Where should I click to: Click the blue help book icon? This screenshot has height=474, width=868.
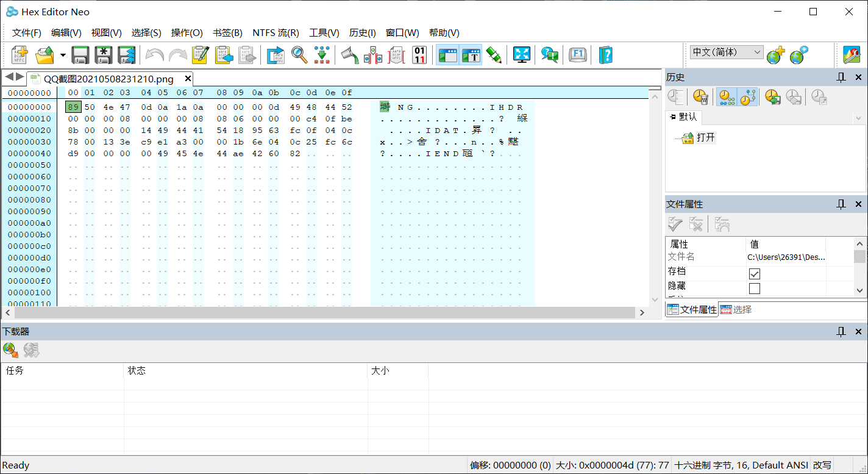pos(605,55)
